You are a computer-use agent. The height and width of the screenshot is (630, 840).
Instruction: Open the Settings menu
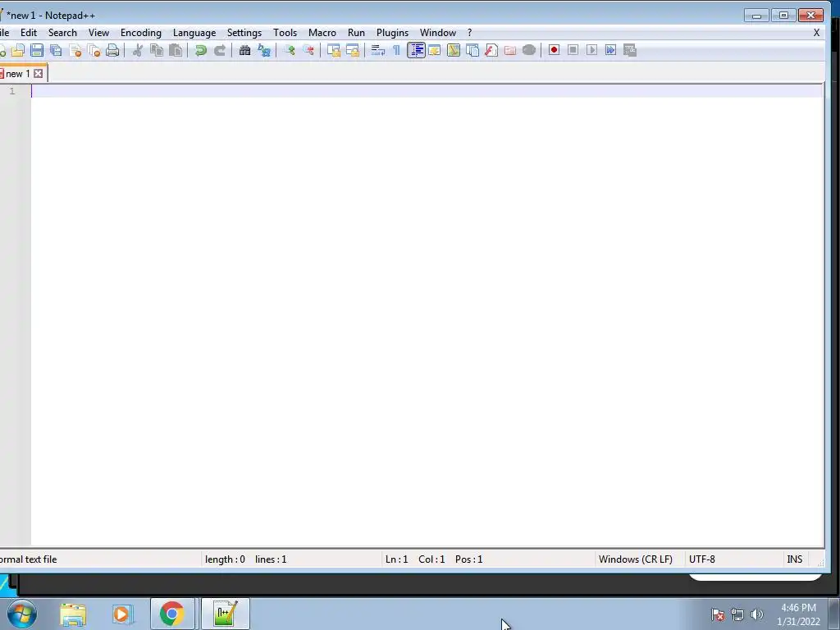[x=244, y=33]
